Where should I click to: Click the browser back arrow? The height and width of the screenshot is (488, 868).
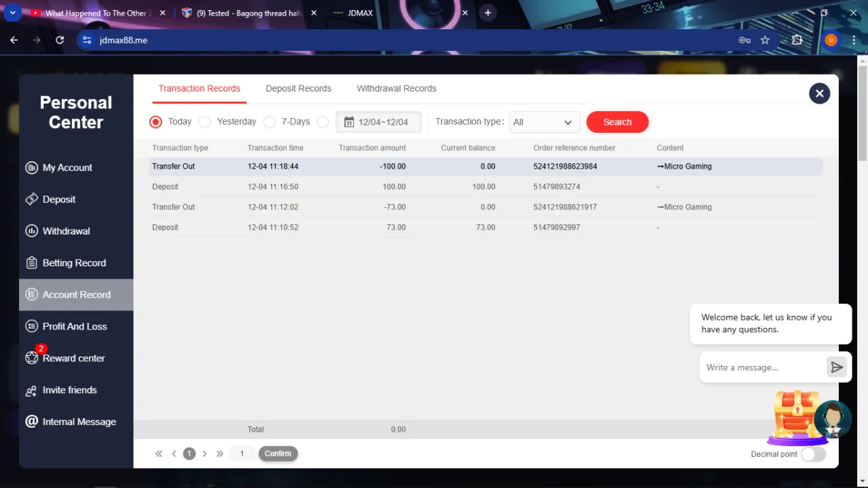tap(14, 40)
